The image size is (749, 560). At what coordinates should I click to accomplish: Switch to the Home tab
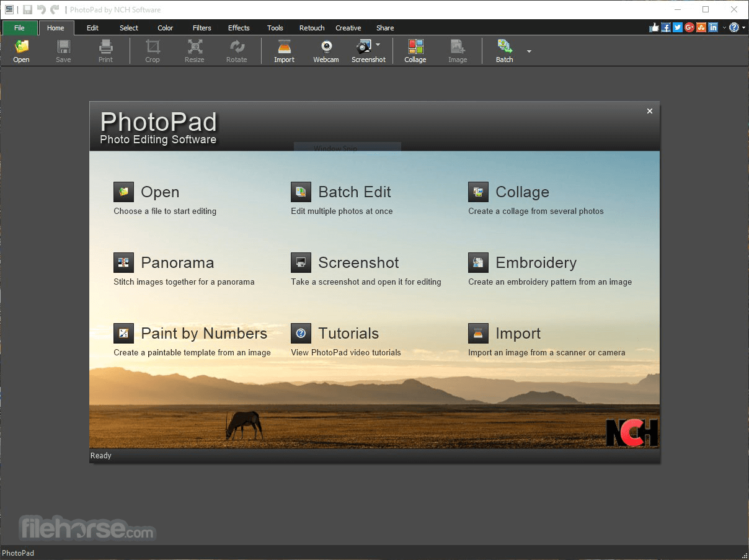pos(56,28)
